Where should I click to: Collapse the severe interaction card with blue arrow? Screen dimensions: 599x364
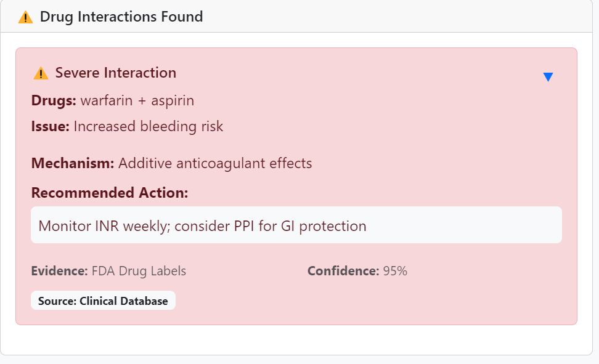[x=548, y=77]
